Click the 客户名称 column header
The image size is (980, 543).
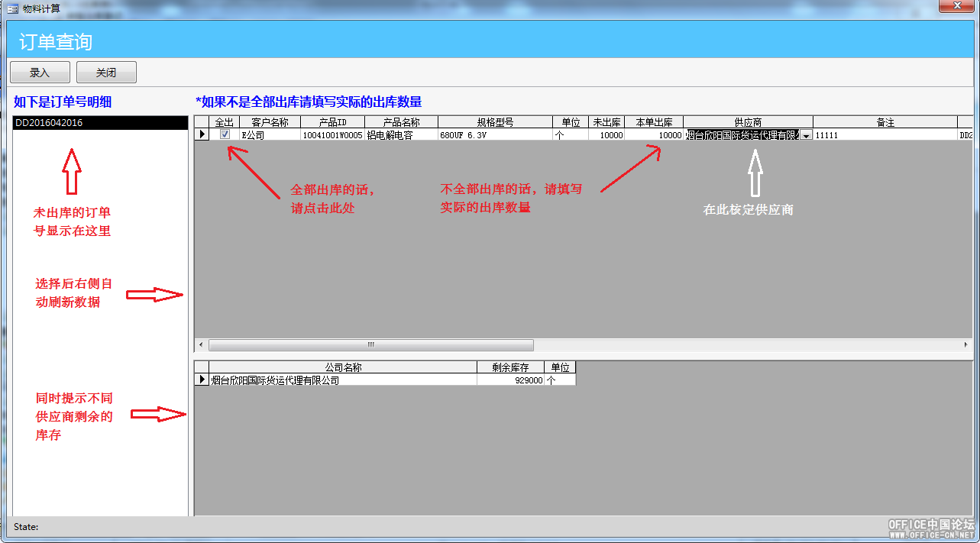coord(270,122)
